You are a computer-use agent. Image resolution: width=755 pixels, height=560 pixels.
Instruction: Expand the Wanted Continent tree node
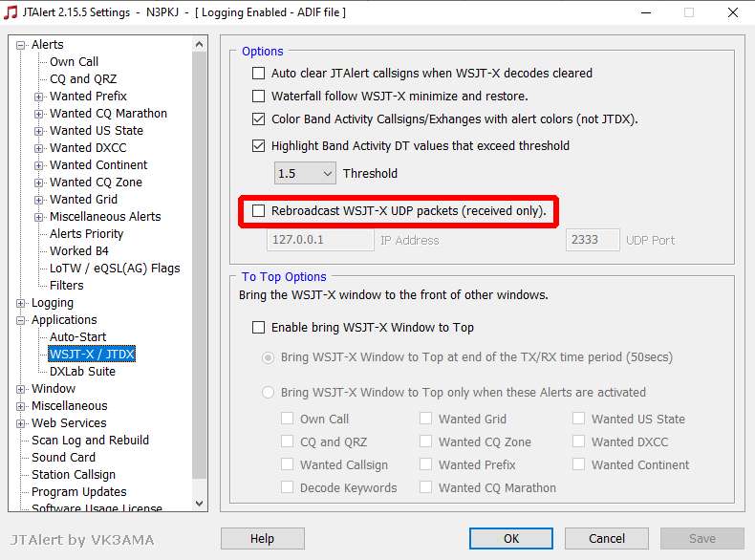pyautogui.click(x=38, y=165)
